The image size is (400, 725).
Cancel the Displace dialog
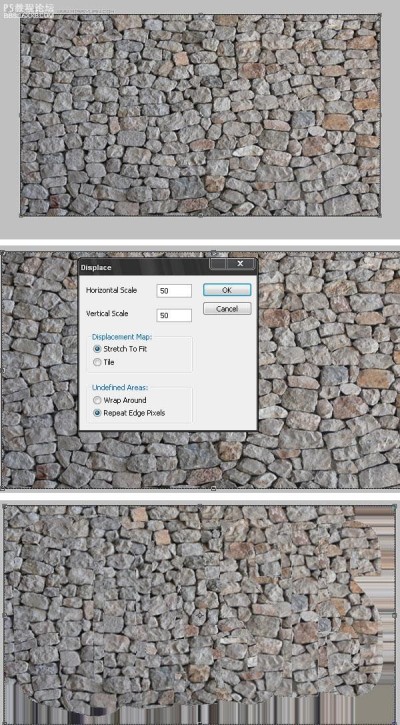[x=227, y=308]
